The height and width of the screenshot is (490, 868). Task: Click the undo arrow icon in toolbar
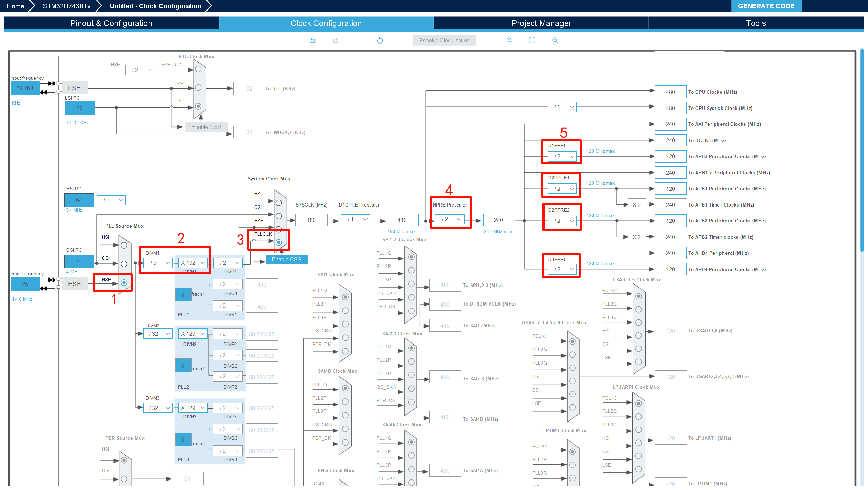(x=313, y=40)
